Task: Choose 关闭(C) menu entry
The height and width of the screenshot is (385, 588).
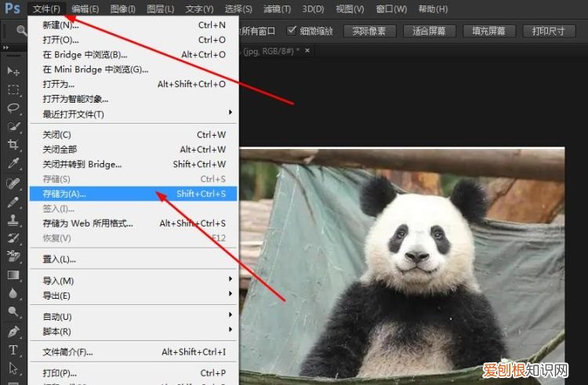Action: point(133,135)
